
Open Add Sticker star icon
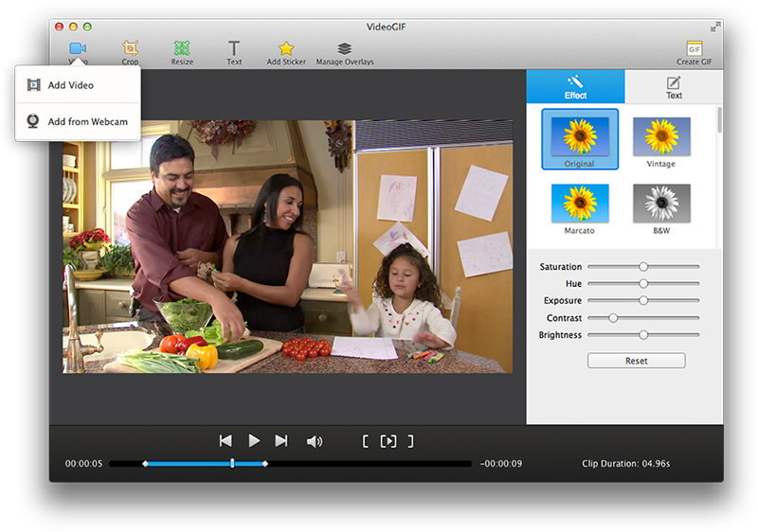coord(286,53)
